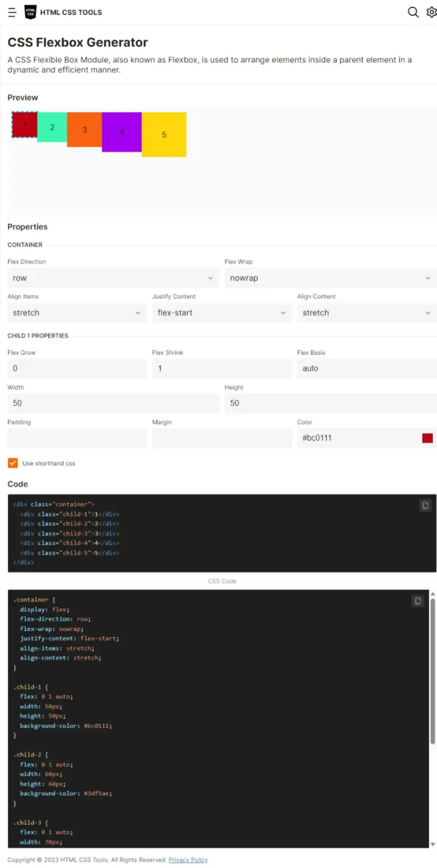Select red preview box 1
Viewport: 437px width, 868px height.
coord(25,125)
